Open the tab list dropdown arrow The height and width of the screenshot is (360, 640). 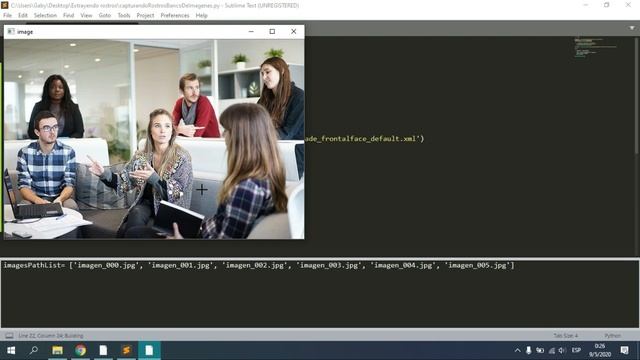(x=632, y=28)
